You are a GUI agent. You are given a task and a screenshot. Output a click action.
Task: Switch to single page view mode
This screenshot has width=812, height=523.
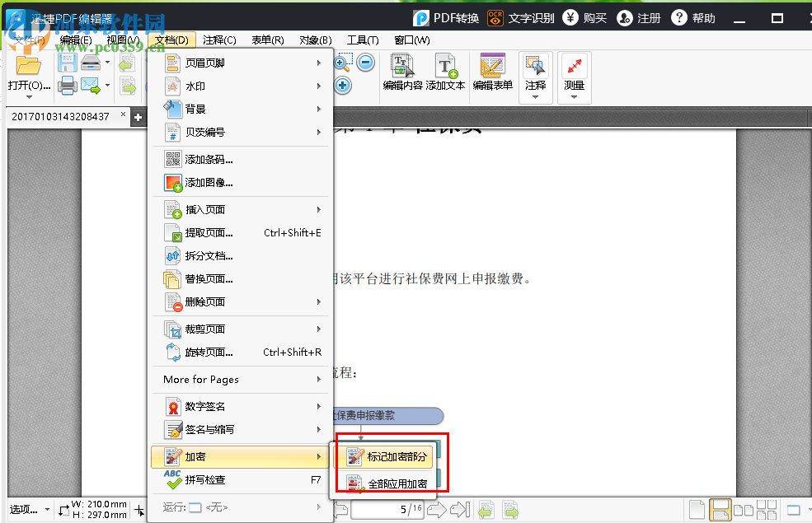point(697,509)
